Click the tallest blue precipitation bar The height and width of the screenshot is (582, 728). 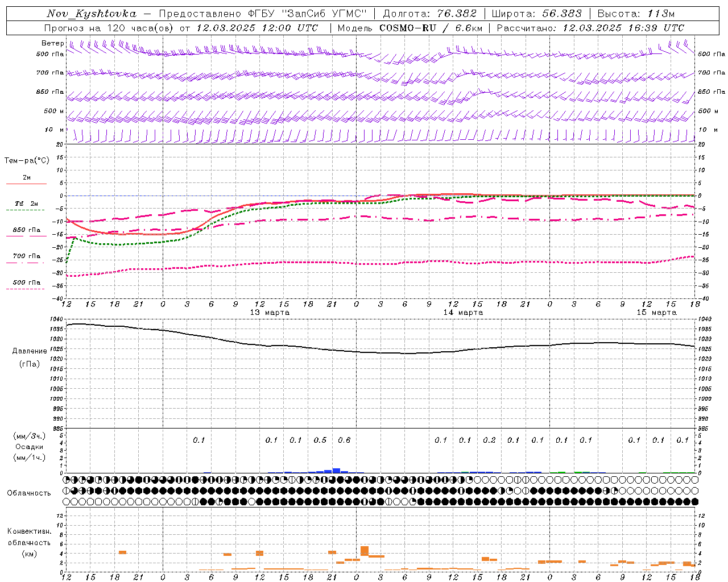(x=336, y=471)
